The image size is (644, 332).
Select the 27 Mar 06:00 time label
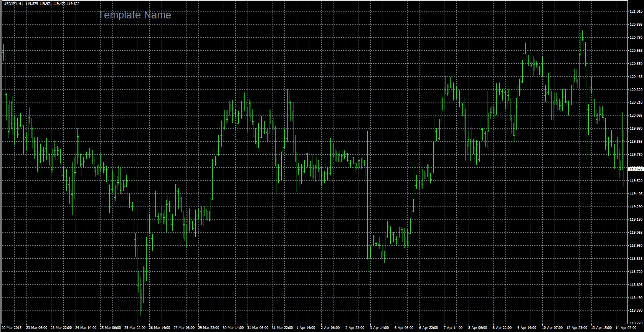(x=184, y=328)
